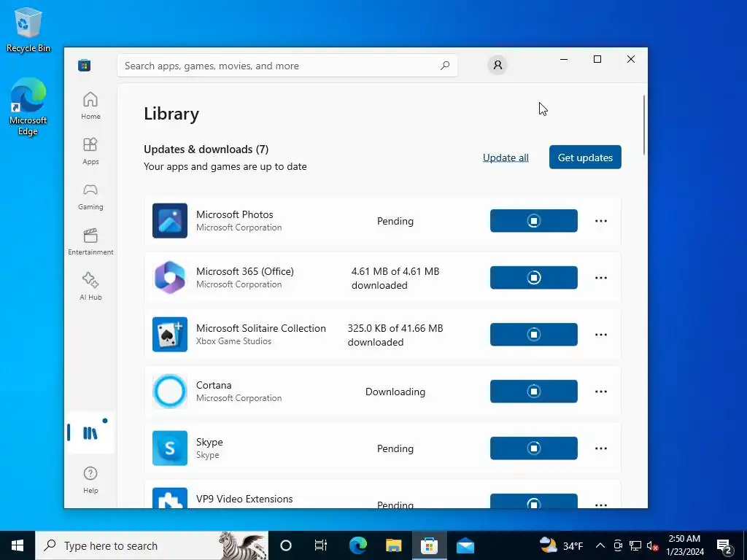This screenshot has width=747, height=560.
Task: Click the Skype app icon
Action: (x=169, y=448)
